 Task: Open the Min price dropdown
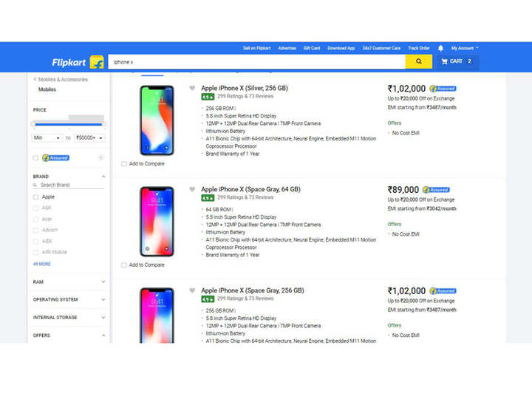pyautogui.click(x=47, y=137)
